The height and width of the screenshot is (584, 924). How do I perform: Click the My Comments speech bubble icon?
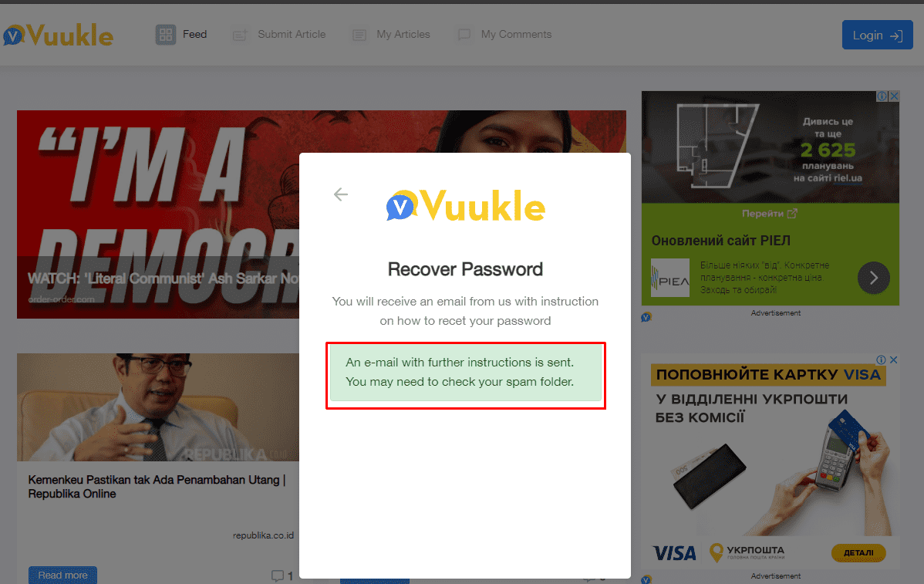click(x=464, y=35)
